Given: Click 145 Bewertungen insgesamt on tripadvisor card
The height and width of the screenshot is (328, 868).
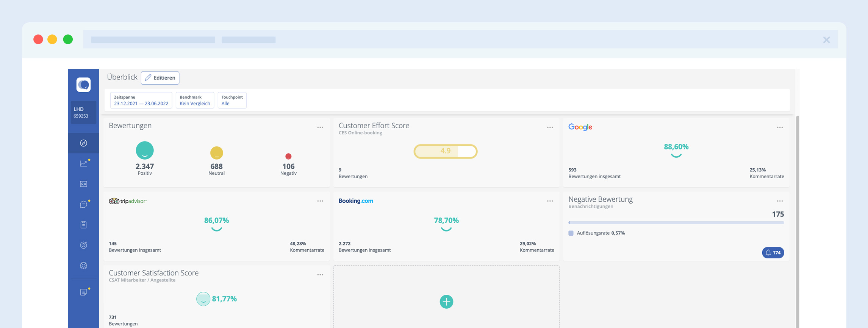Looking at the screenshot, I should coord(135,247).
